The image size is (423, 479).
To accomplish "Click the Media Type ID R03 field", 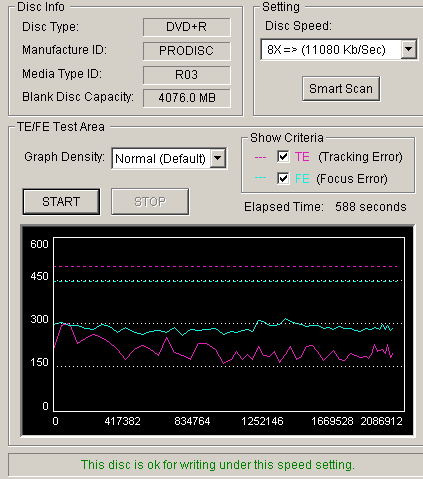I will click(187, 75).
